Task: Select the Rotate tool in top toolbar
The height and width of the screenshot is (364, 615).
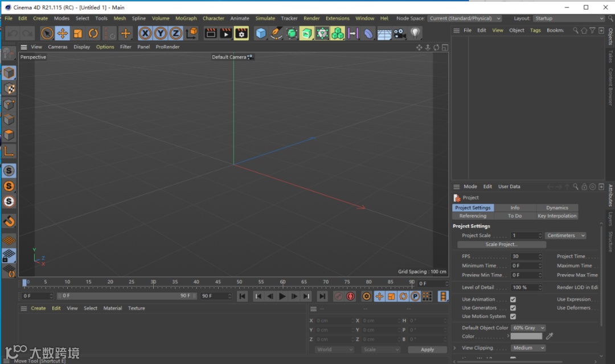Action: point(93,34)
